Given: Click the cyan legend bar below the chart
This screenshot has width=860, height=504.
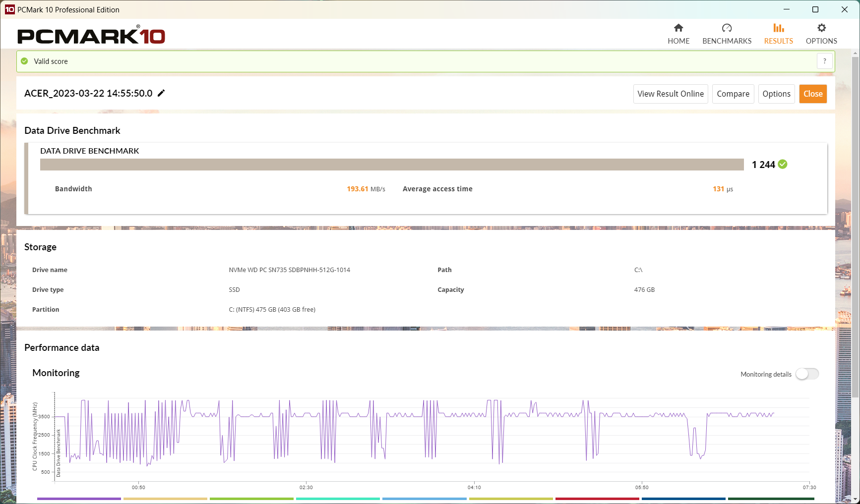Looking at the screenshot, I should [338, 499].
